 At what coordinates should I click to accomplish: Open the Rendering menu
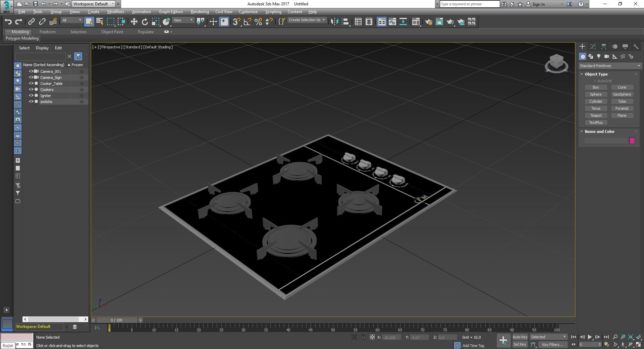(x=200, y=12)
